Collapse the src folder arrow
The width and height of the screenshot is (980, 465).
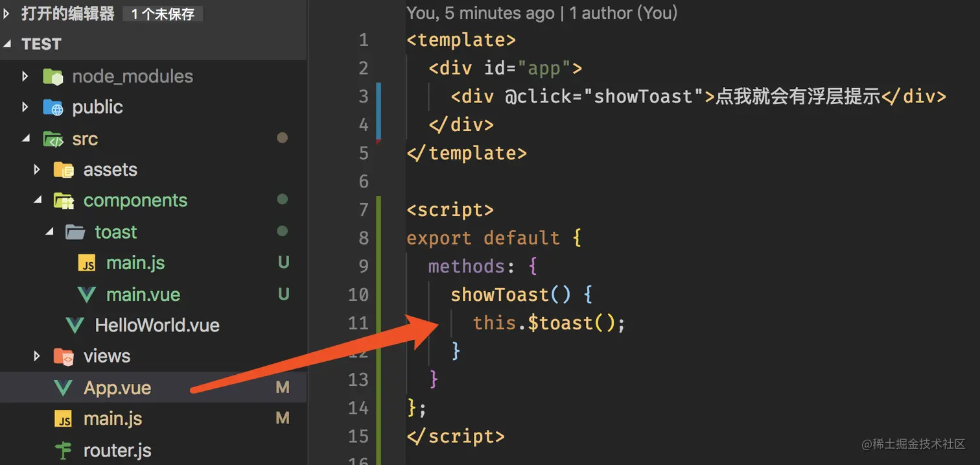pyautogui.click(x=25, y=139)
